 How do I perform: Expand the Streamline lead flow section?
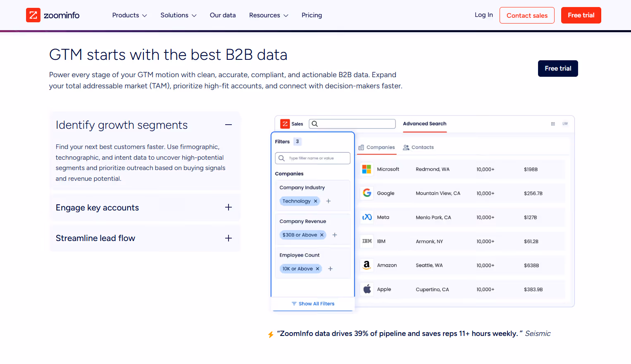pyautogui.click(x=229, y=238)
